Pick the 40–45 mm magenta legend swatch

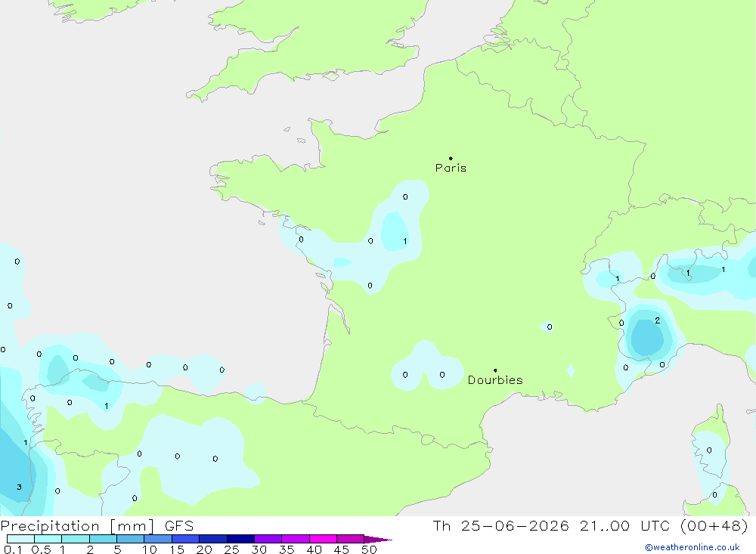pyautogui.click(x=323, y=539)
